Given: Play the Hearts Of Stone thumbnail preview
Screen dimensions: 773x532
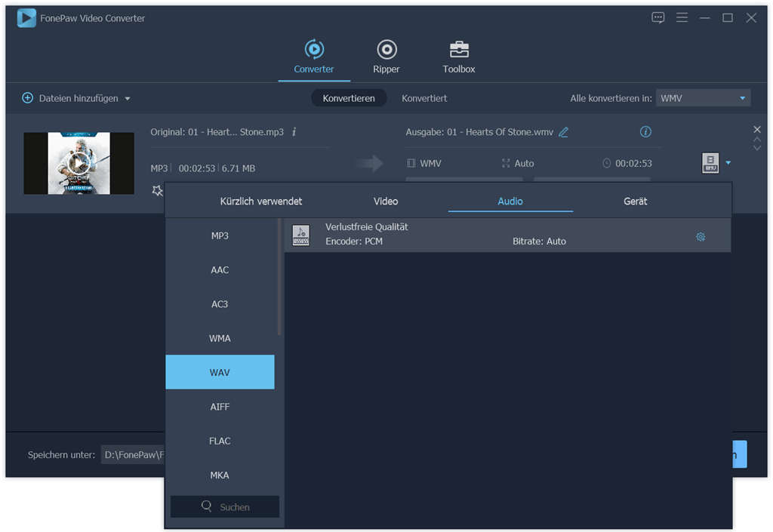Looking at the screenshot, I should pyautogui.click(x=79, y=163).
